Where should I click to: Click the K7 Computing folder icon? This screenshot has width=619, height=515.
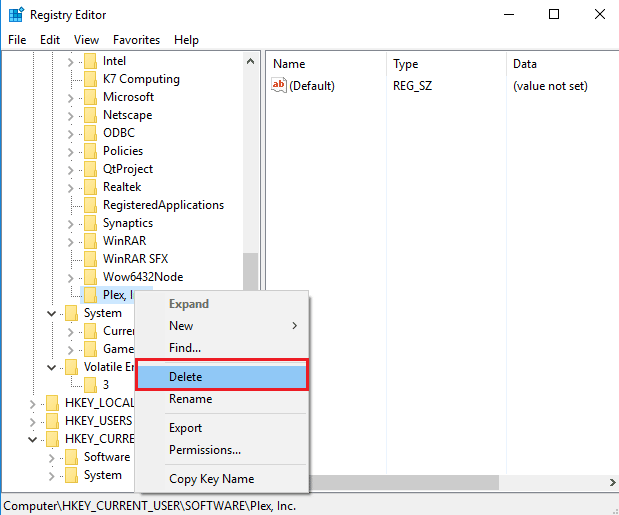tap(90, 79)
